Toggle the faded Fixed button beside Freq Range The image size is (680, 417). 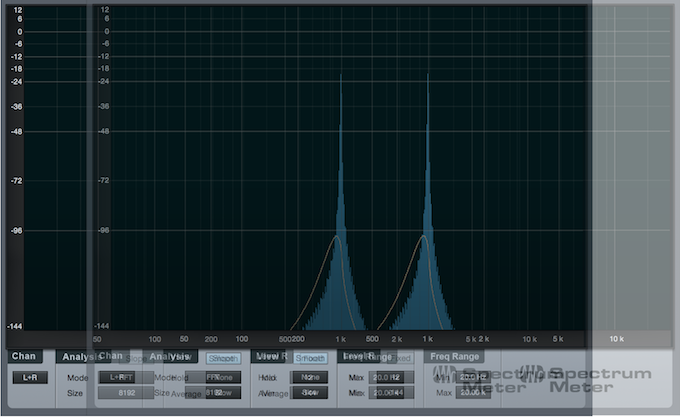pos(400,358)
